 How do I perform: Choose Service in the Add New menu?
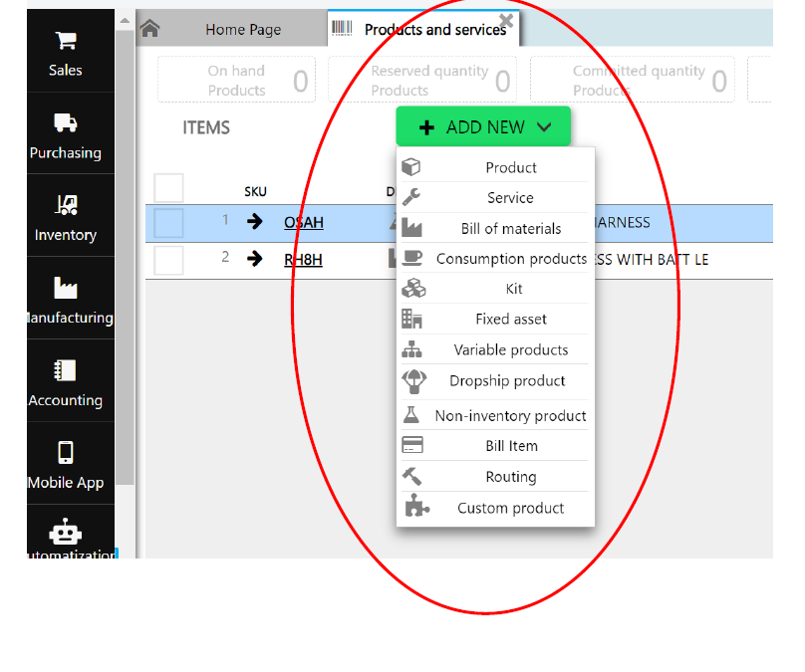coord(495,197)
